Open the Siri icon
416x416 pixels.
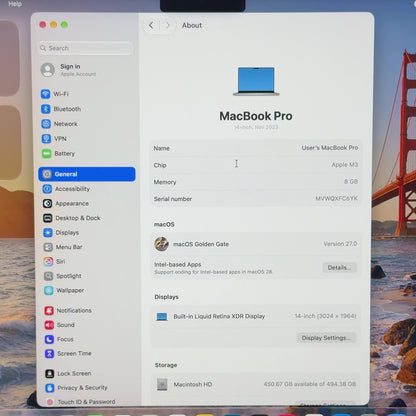coord(48,261)
